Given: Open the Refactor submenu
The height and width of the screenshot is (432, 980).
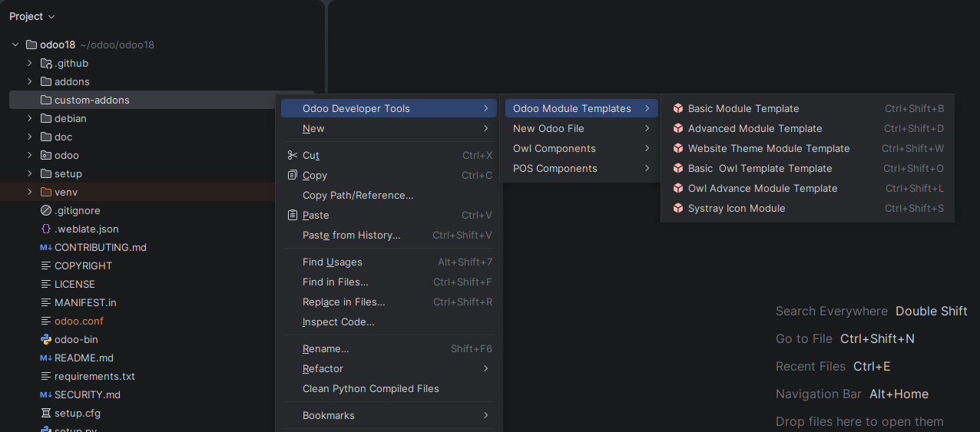Looking at the screenshot, I should tap(389, 368).
